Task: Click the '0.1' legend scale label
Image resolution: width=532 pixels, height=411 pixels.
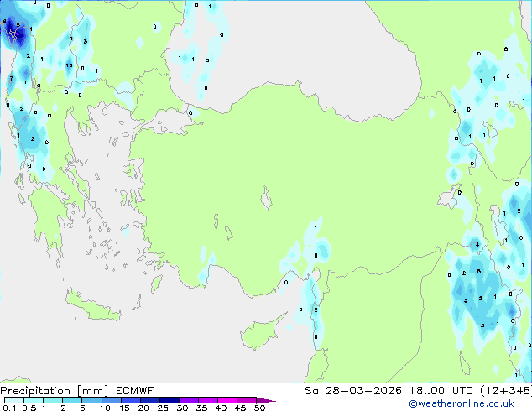Action: tap(9, 408)
